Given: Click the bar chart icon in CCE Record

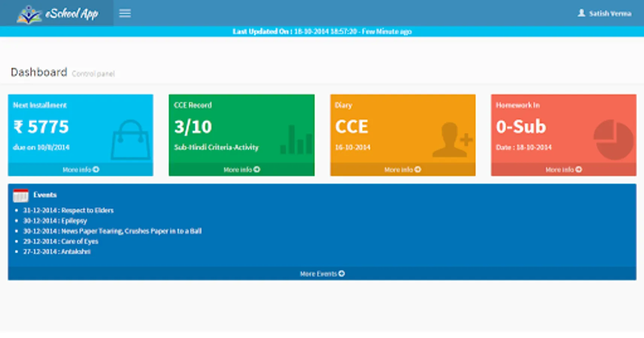Looking at the screenshot, I should click(296, 139).
